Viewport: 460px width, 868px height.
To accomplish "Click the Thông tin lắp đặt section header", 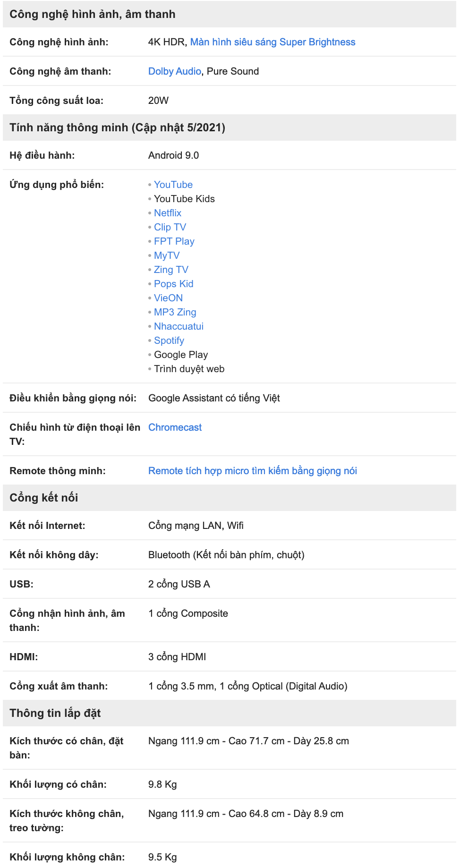I will point(230,713).
